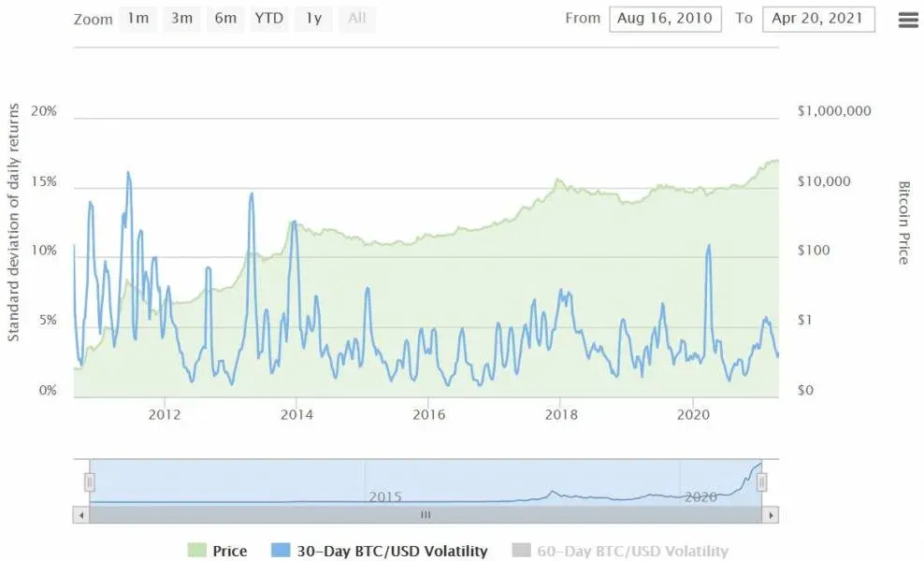Click the 2014 x-axis label
This screenshot has height=561, width=924.
click(296, 414)
